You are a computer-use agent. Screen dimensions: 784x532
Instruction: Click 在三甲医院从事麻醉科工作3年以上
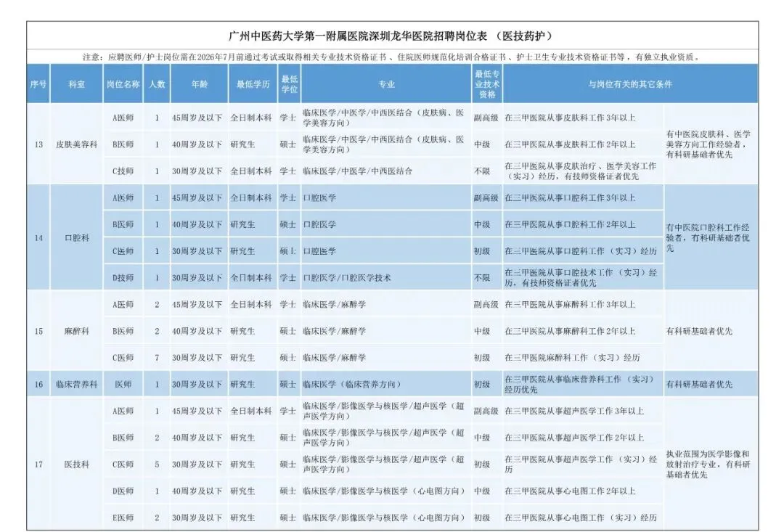point(570,305)
